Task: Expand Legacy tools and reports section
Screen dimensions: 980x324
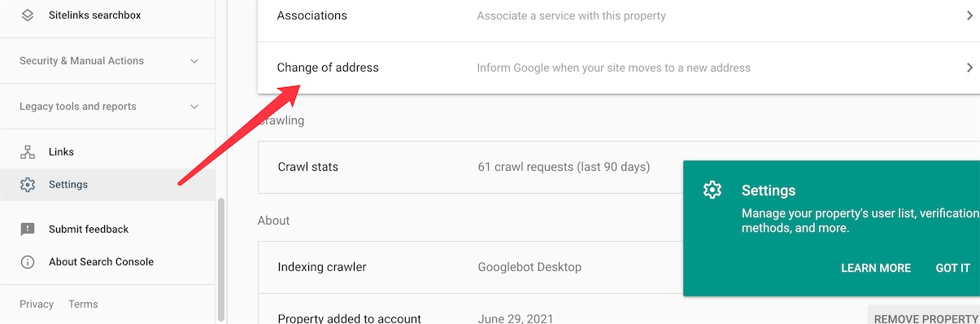Action: (194, 107)
